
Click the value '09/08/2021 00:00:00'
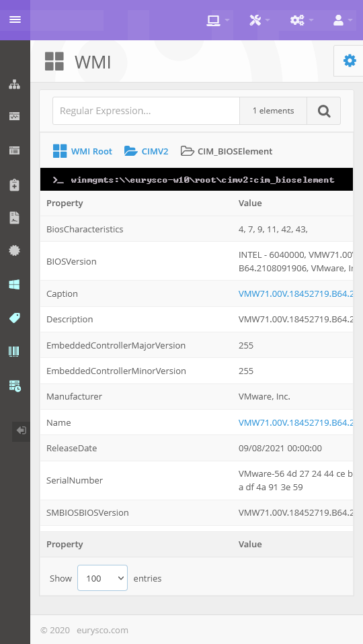coord(280,448)
